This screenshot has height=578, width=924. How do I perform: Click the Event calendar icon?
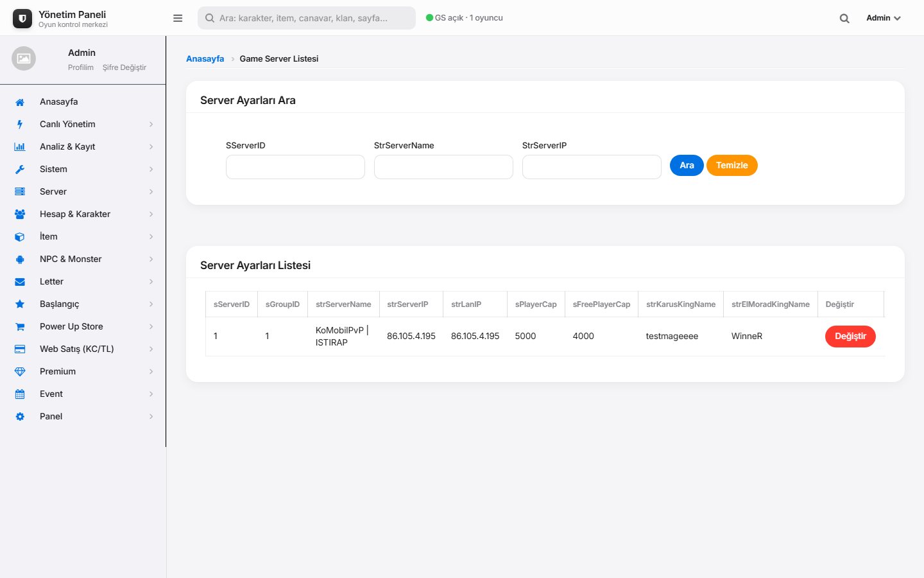pos(20,394)
